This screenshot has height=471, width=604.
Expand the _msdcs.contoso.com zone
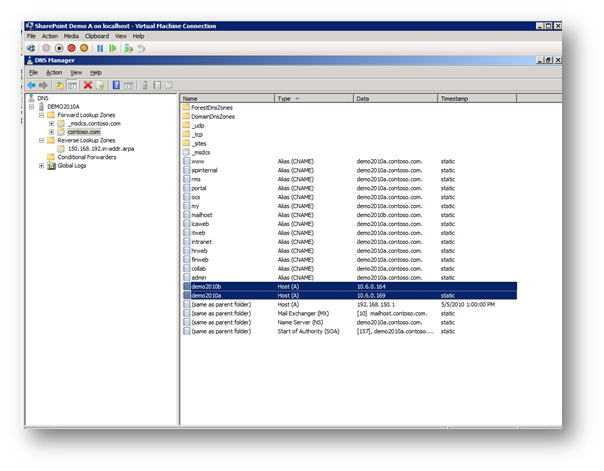pos(51,124)
